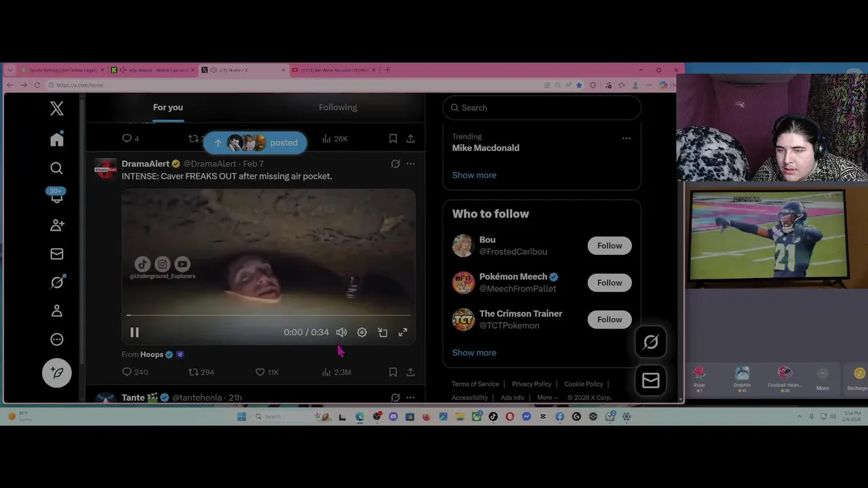Open Grok from the left sidebar
868x488 pixels.
pyautogui.click(x=57, y=282)
